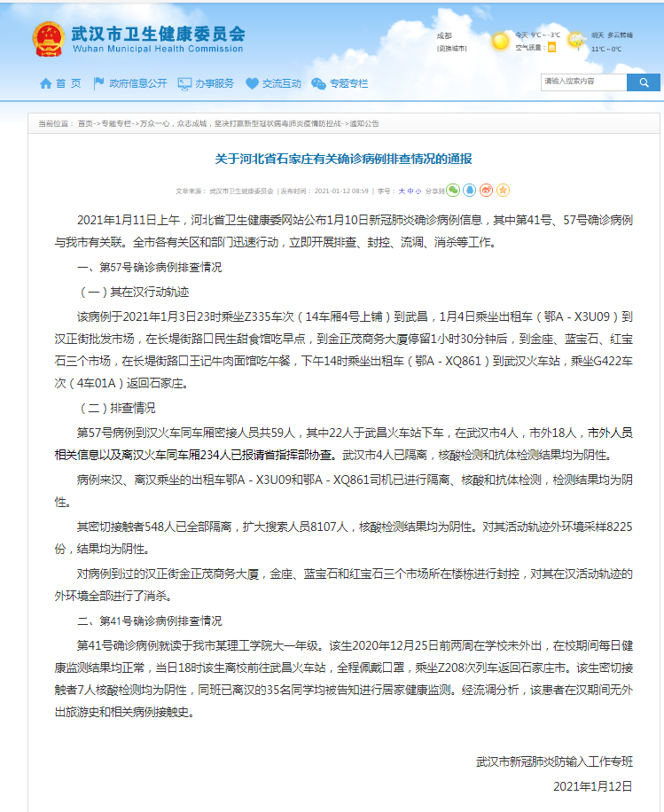This screenshot has width=664, height=812.
Task: Click the chat bubbles icon beside 专题专栏
Action: click(318, 83)
